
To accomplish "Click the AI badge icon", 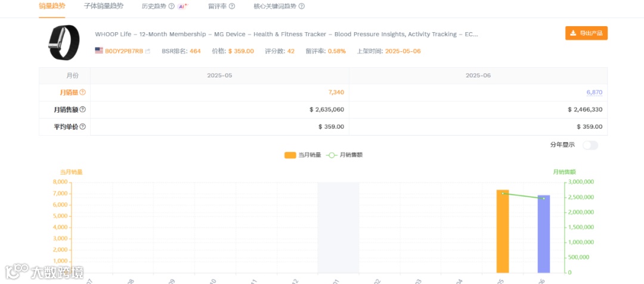I will (x=183, y=6).
